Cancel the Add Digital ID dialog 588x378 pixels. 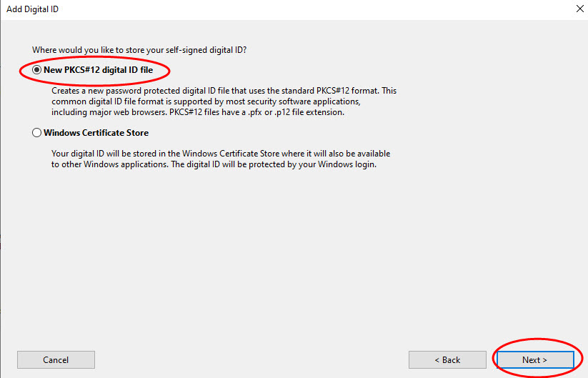click(56, 359)
